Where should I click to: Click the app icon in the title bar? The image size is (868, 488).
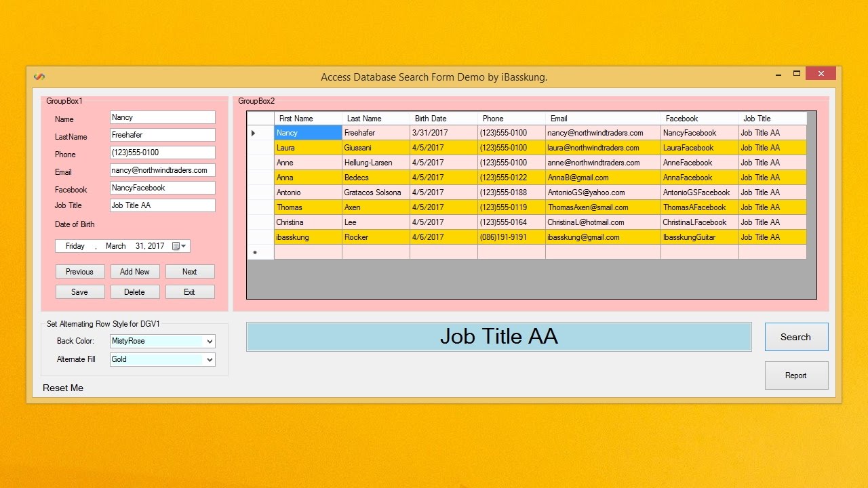point(39,77)
